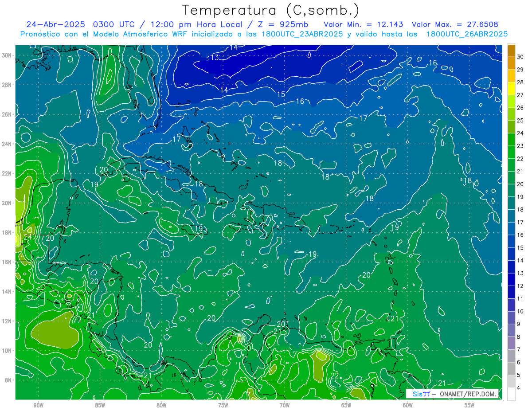This screenshot has height=411, width=532.
Task: Click the "55W" longitude axis label
Action: point(469,405)
